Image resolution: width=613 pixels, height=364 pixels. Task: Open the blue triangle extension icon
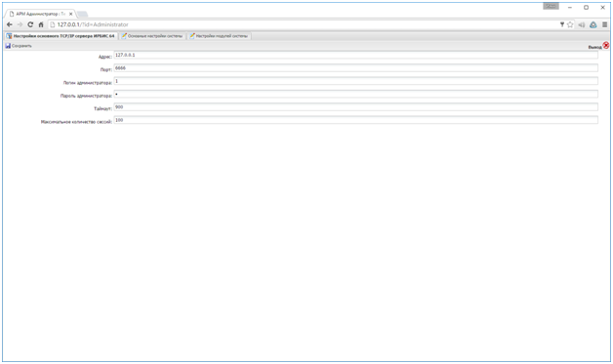tap(593, 24)
